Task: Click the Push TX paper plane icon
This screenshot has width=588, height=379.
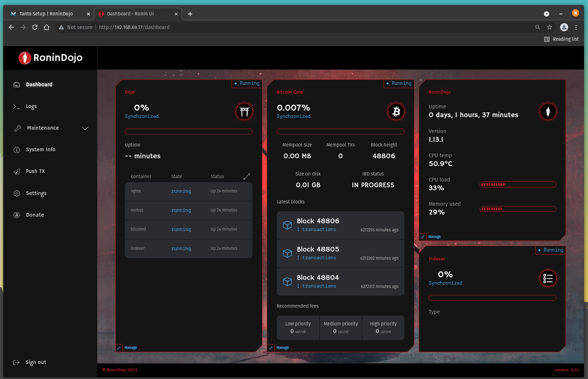Action: pos(17,172)
